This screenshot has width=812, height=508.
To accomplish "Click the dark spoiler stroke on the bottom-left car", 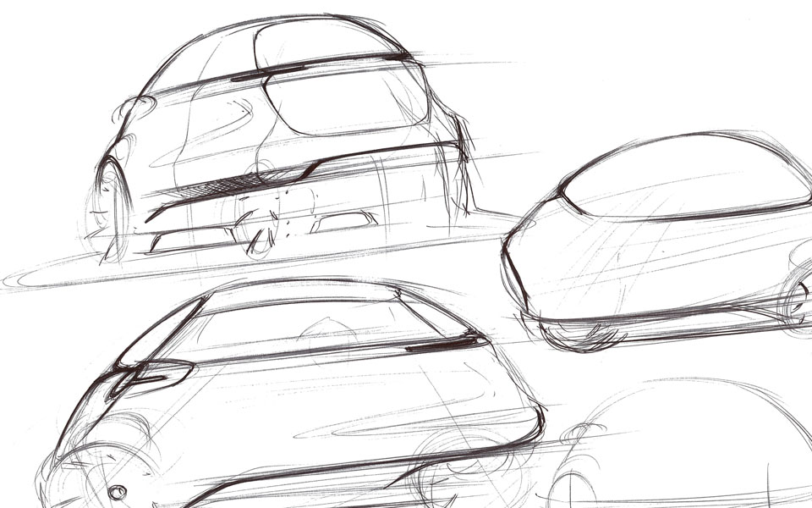I will pos(444,342).
